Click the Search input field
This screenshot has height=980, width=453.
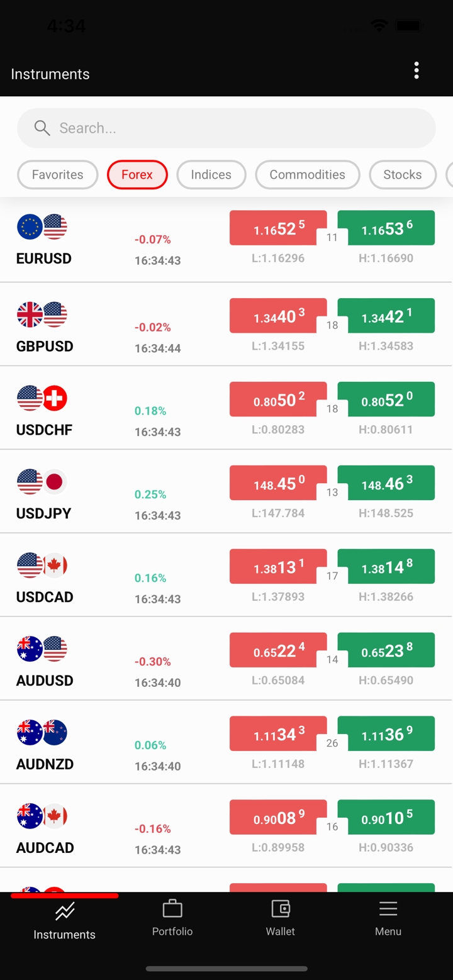(x=239, y=128)
